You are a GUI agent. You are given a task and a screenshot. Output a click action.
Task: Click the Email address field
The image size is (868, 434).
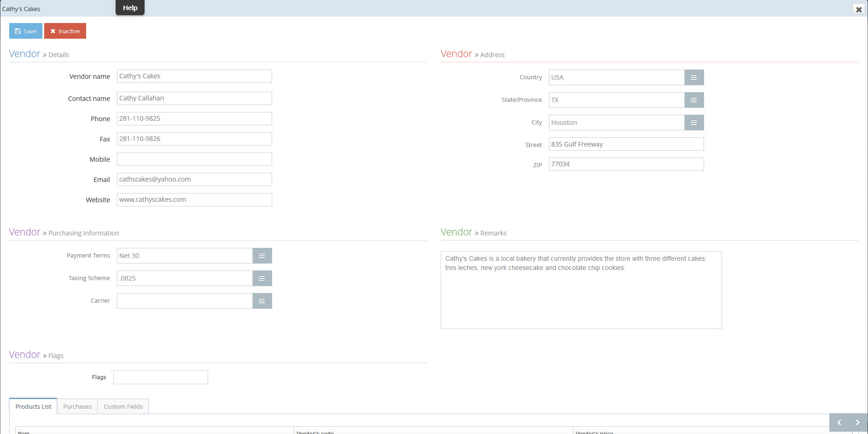point(194,180)
